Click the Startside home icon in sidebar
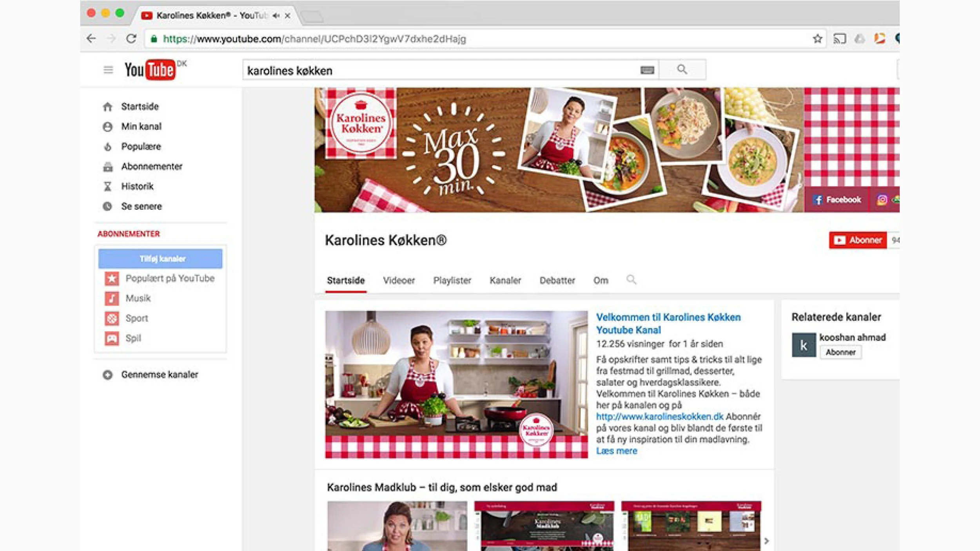Viewport: 980px width, 551px height. (108, 107)
